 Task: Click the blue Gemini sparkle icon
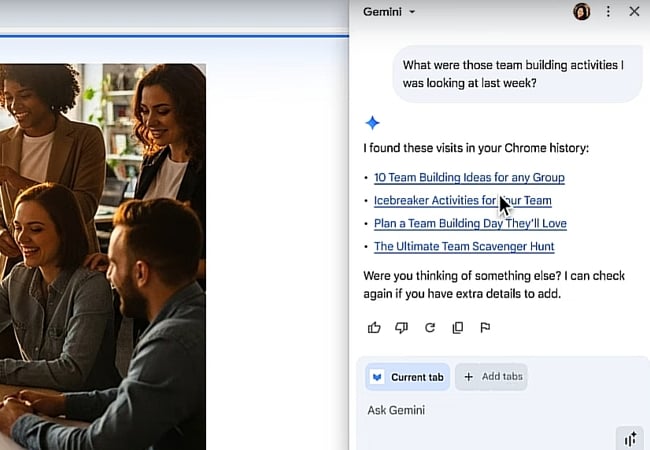372,123
